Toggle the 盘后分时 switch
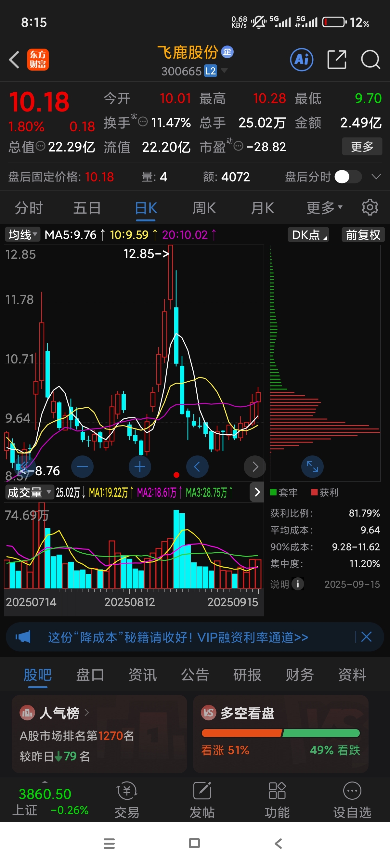The height and width of the screenshot is (868, 390). [348, 177]
